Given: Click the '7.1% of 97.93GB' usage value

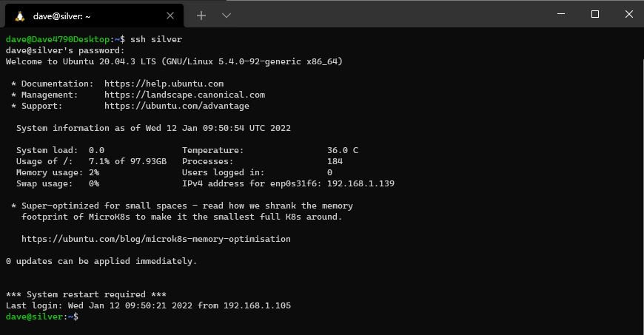Looking at the screenshot, I should 128,161.
